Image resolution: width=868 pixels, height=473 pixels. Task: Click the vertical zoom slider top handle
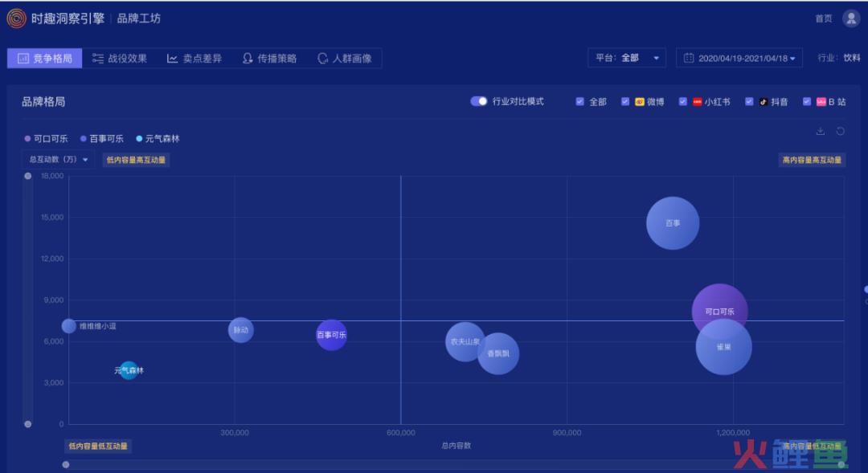click(x=27, y=176)
